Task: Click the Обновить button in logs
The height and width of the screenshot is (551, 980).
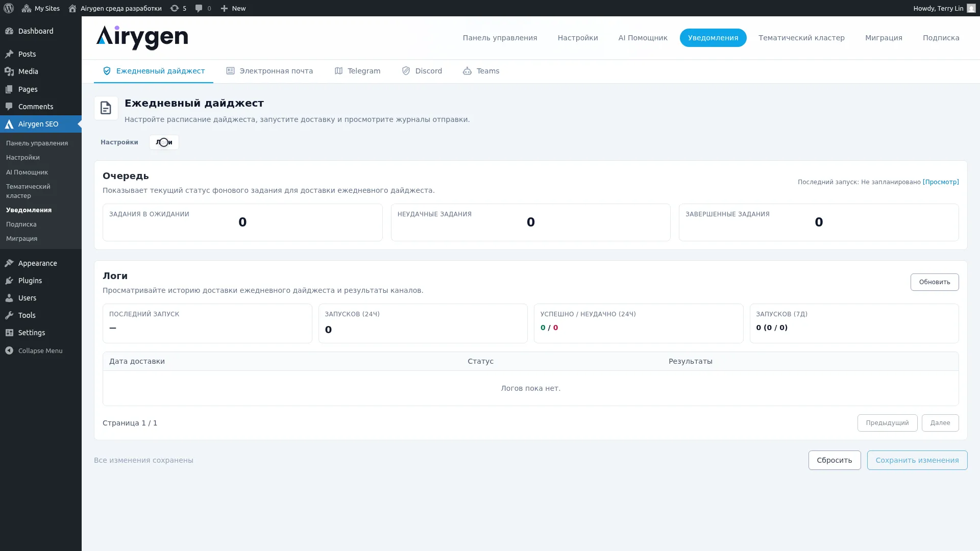Action: point(934,282)
